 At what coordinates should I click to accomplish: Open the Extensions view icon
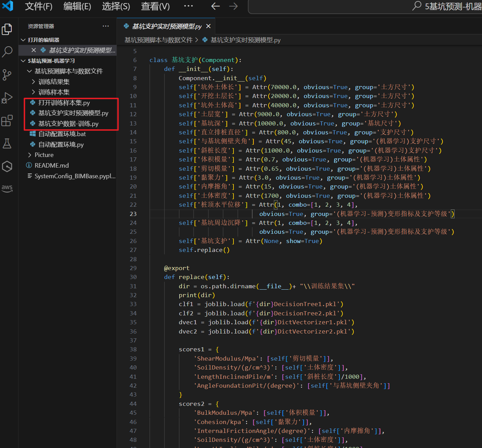7,121
